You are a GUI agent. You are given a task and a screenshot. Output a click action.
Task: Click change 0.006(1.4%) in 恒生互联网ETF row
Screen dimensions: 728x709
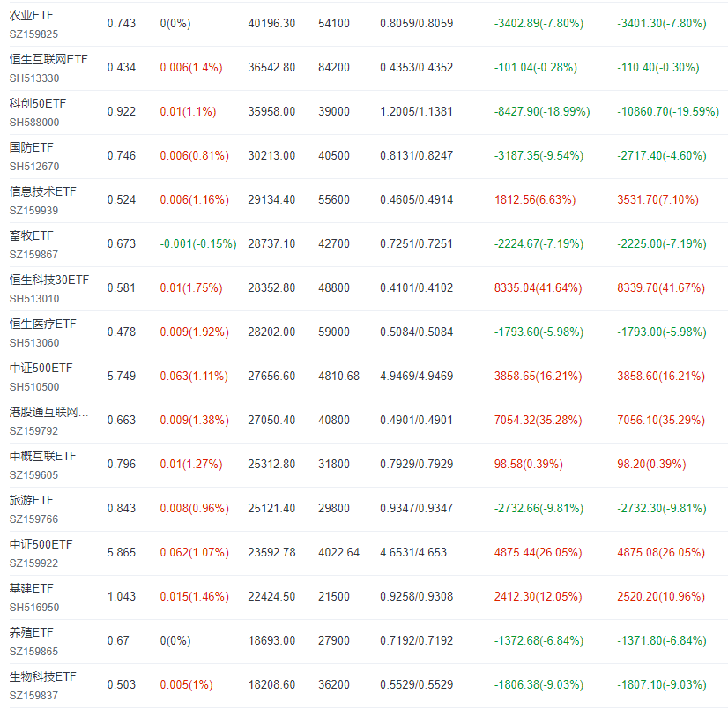191,68
